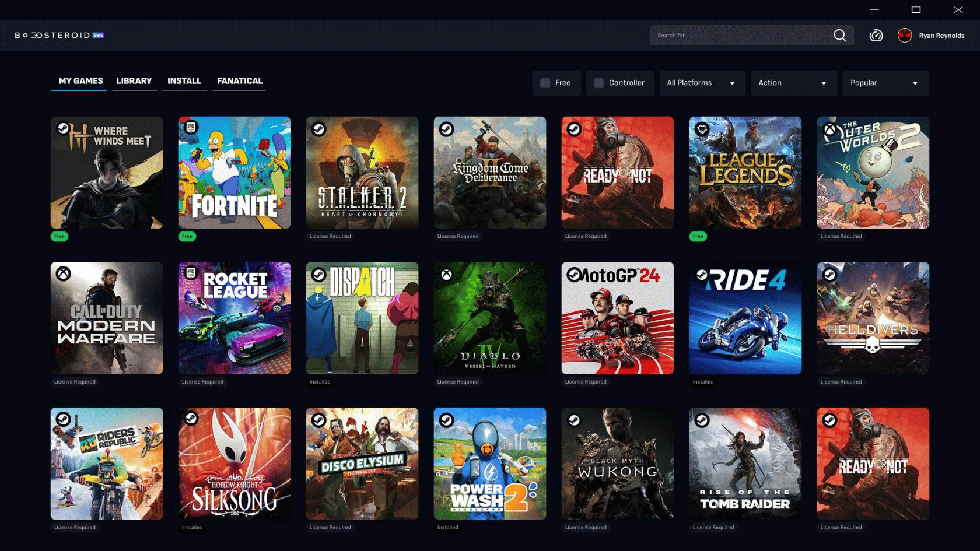
Task: Click Epic Games badge on Rocket League
Action: coord(191,273)
